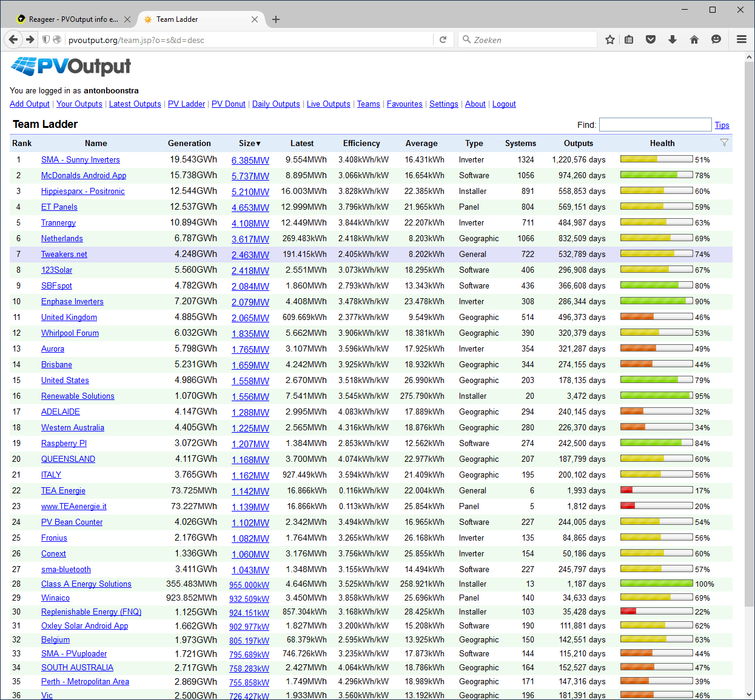Select the Team Ladder browser tab
This screenshot has width=755, height=700.
pos(200,19)
